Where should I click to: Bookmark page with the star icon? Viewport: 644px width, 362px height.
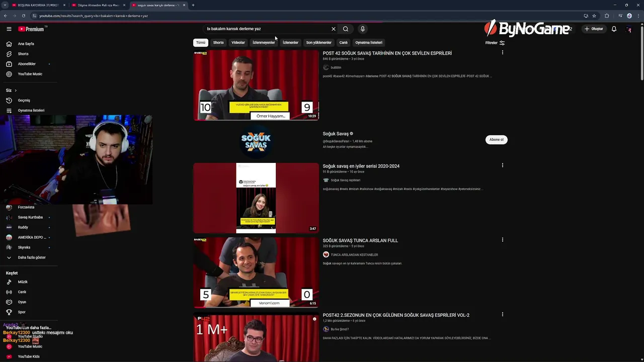[x=594, y=16]
